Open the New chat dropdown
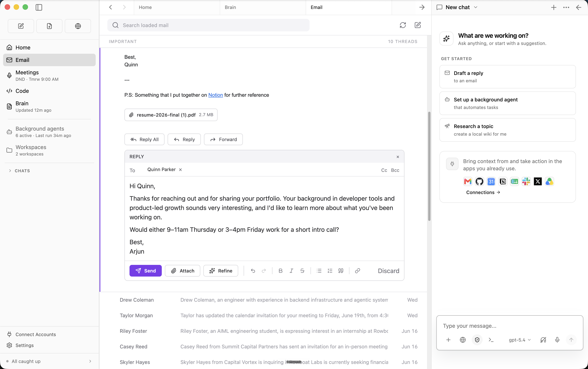The width and height of the screenshot is (588, 369). click(457, 7)
